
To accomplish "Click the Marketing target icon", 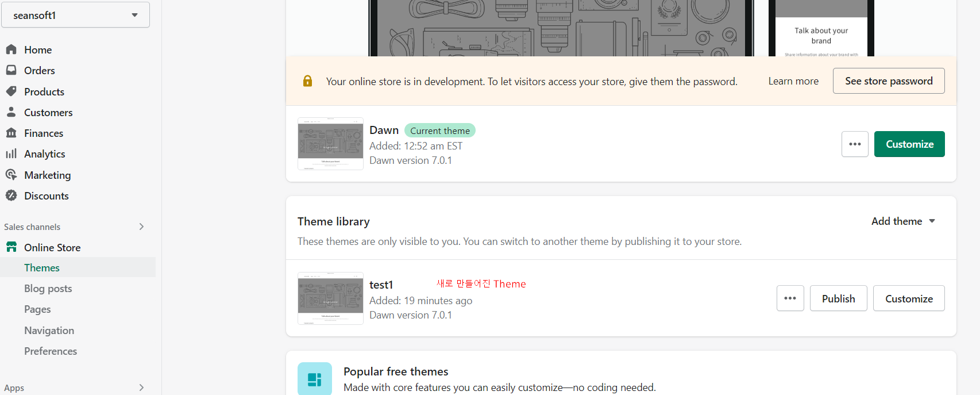I will pos(11,175).
